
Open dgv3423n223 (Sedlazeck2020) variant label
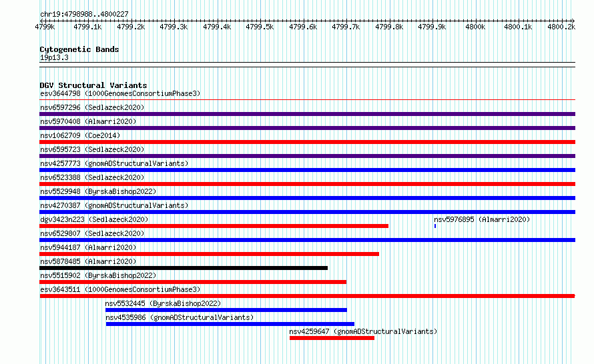pos(94,219)
